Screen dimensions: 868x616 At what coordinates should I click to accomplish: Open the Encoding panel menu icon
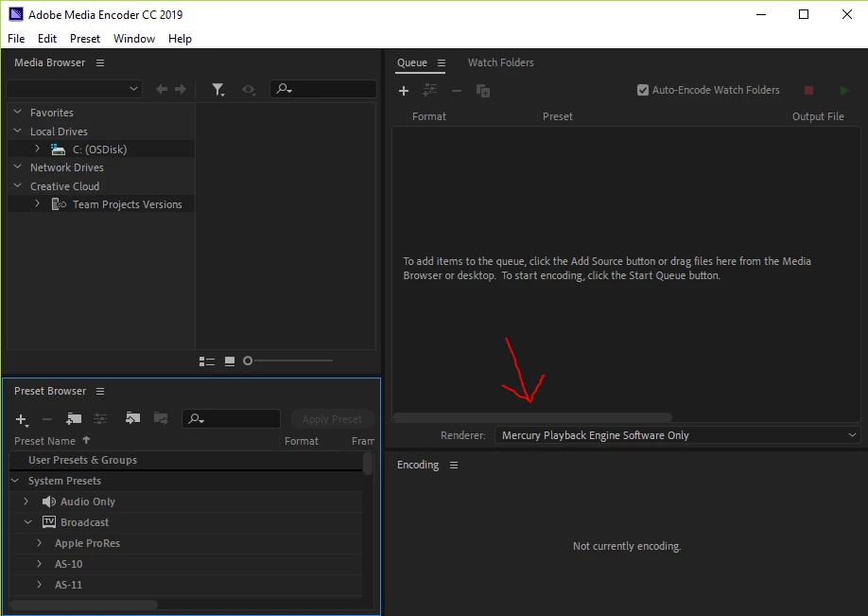454,466
